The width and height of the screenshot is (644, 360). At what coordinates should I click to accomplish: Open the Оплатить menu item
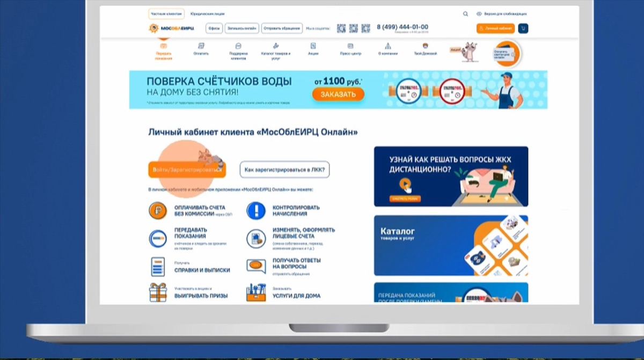[x=201, y=49]
